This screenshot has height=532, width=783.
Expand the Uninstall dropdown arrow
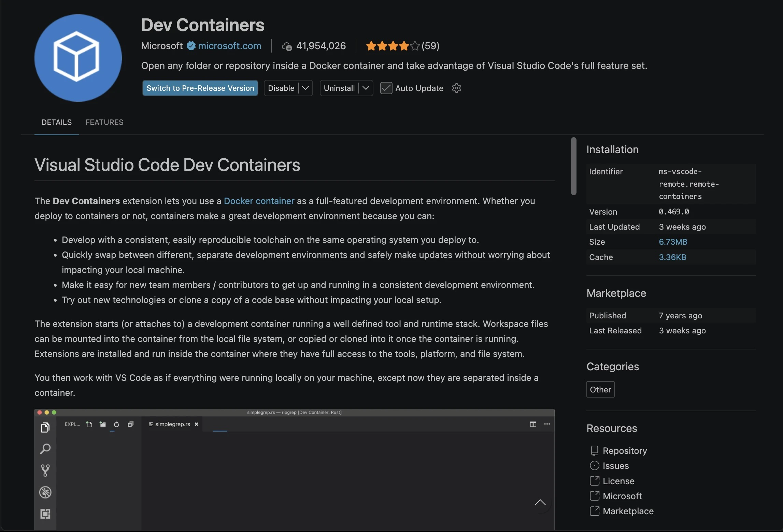tap(366, 88)
